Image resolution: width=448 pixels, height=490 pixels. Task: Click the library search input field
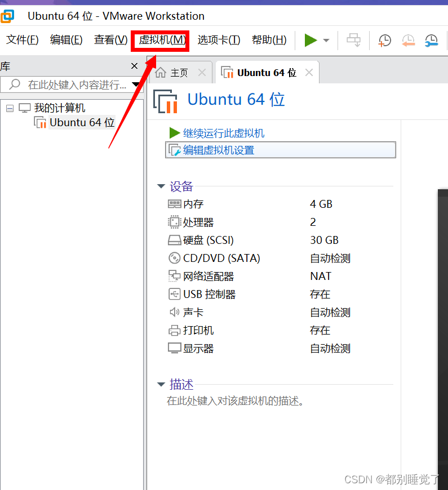[x=72, y=84]
